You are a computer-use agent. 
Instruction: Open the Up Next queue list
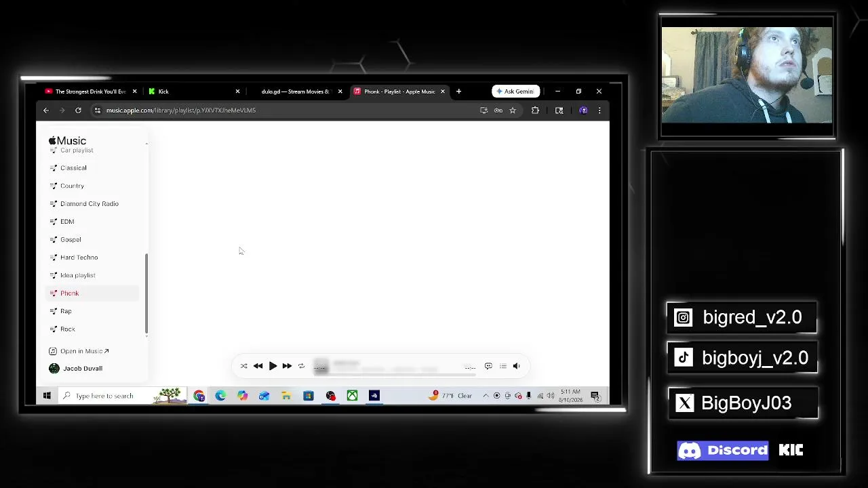click(x=502, y=366)
